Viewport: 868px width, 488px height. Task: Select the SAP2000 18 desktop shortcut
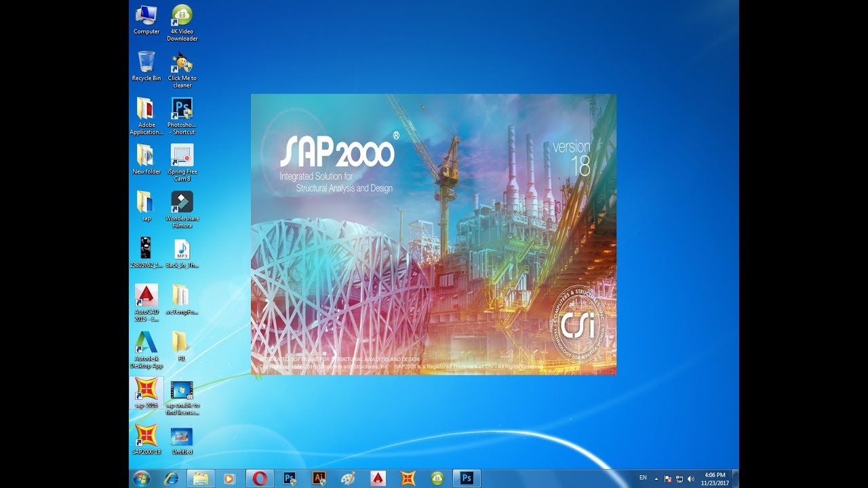pos(146,440)
